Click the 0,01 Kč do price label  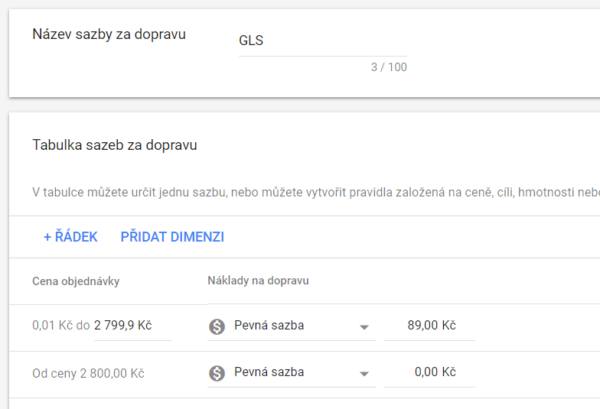click(60, 325)
